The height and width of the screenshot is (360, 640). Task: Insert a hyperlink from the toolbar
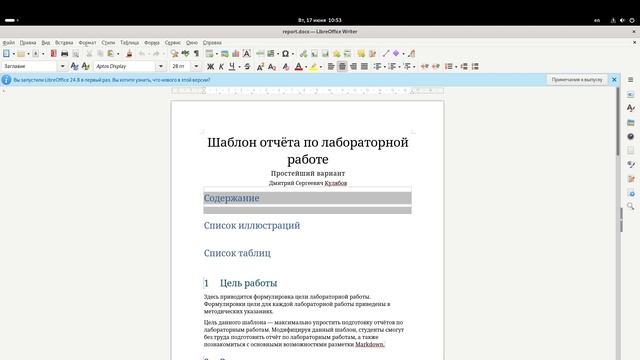303,53
